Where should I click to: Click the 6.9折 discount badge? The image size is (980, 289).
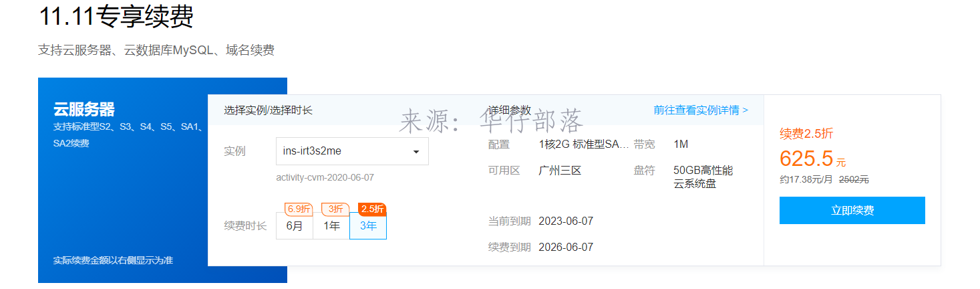(299, 209)
